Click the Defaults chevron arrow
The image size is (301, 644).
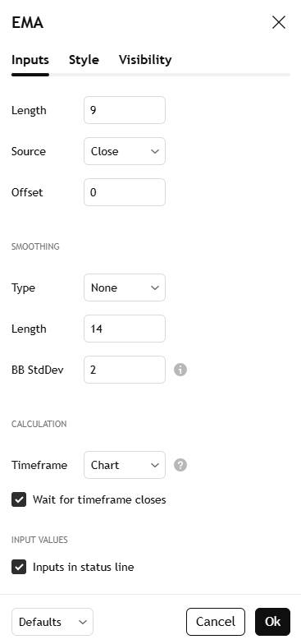pos(82,622)
